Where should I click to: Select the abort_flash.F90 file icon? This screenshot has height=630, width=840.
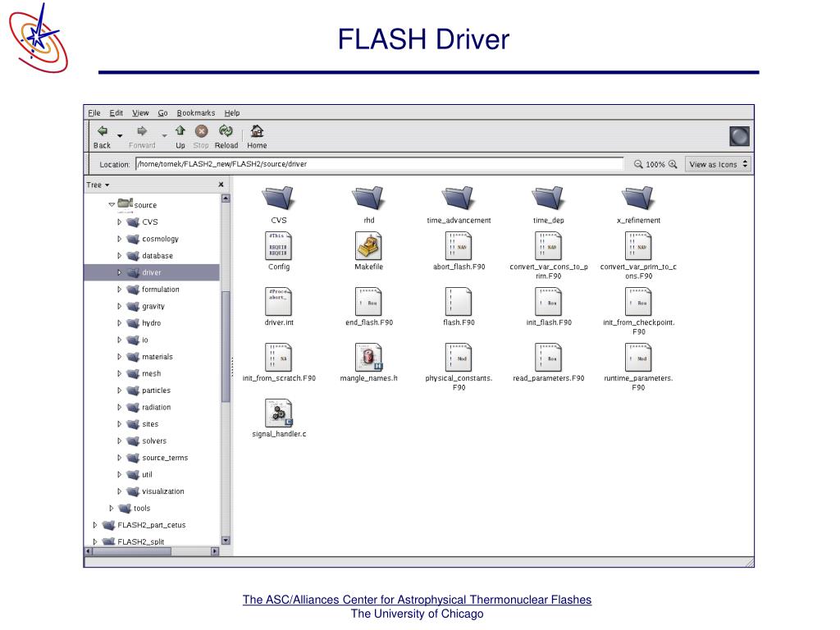459,245
